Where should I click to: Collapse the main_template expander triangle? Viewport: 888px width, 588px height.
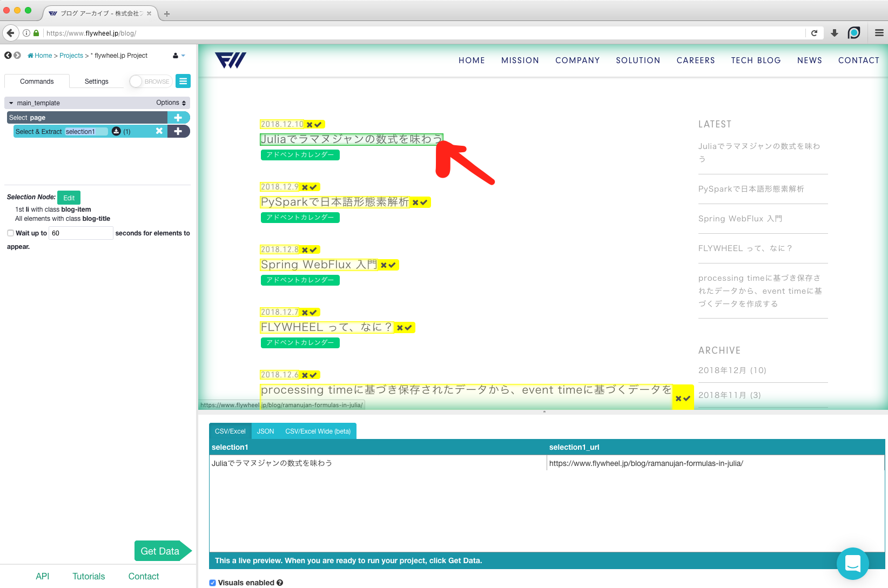(x=11, y=103)
